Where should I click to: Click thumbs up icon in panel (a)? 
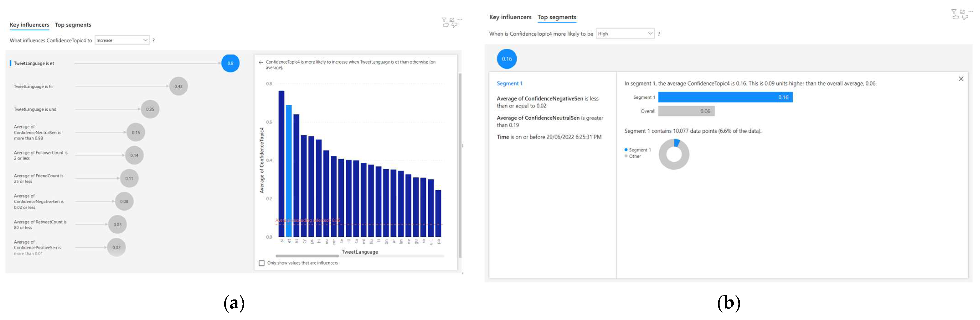(445, 25)
